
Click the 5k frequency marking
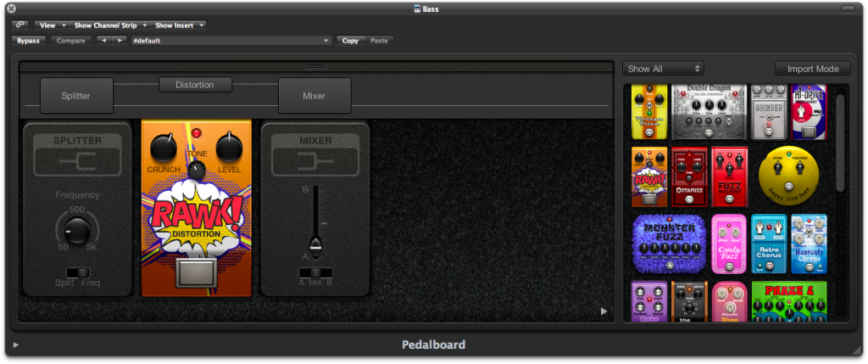pyautogui.click(x=91, y=247)
